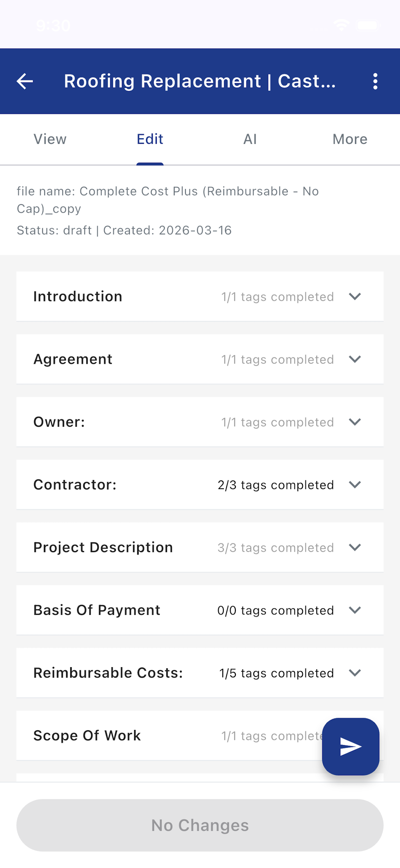
Task: Expand the Reimbursable Costs chevron
Action: pos(355,673)
